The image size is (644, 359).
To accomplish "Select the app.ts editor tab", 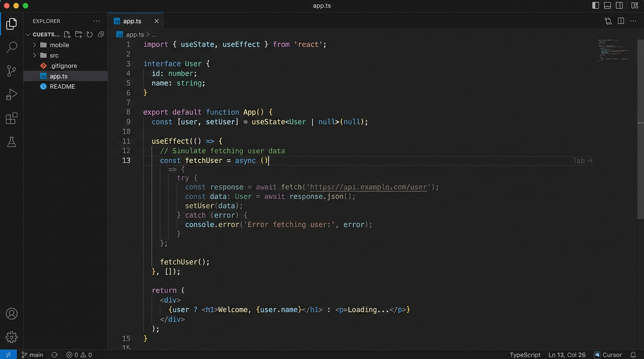I will tap(132, 21).
